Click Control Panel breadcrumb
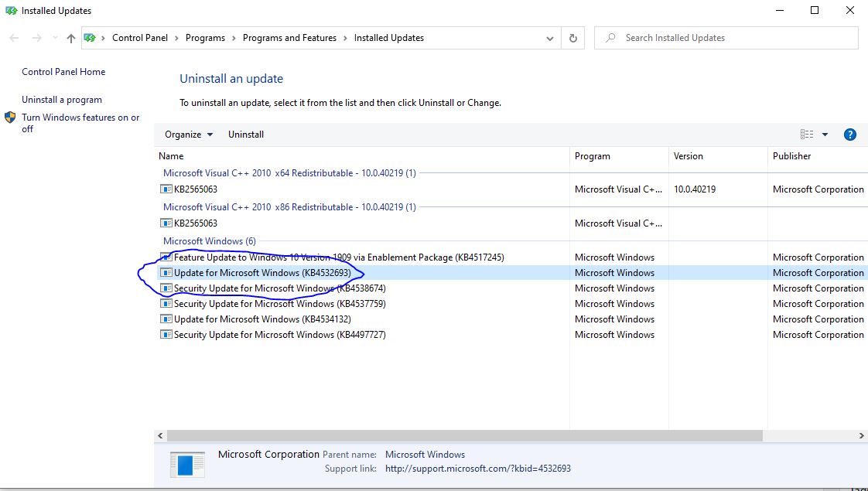The width and height of the screenshot is (868, 491). (140, 38)
